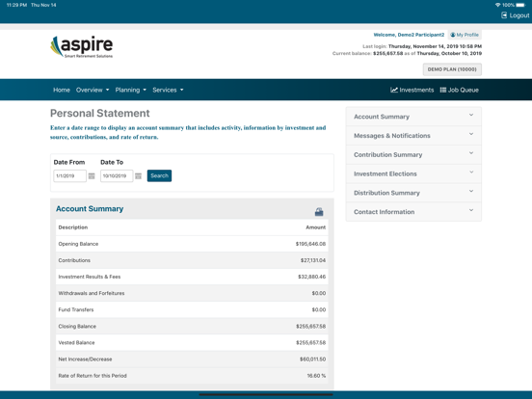Click the Amount column header
Viewport: 532px width, 399px height.
(315, 227)
